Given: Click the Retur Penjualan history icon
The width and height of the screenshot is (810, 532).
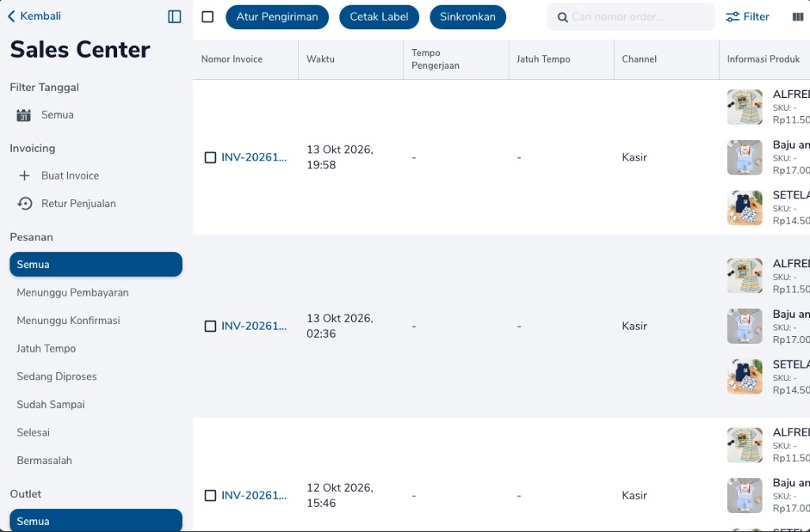Looking at the screenshot, I should pyautogui.click(x=25, y=204).
